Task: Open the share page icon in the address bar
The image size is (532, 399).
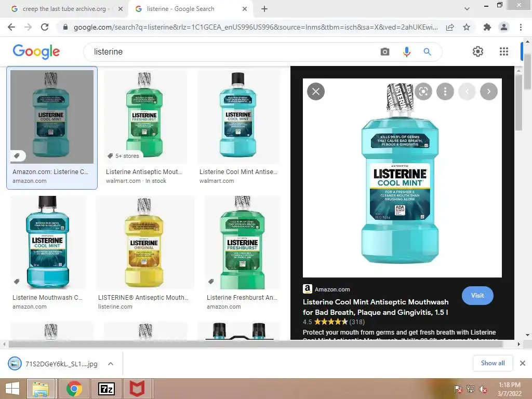Action: coord(450,27)
